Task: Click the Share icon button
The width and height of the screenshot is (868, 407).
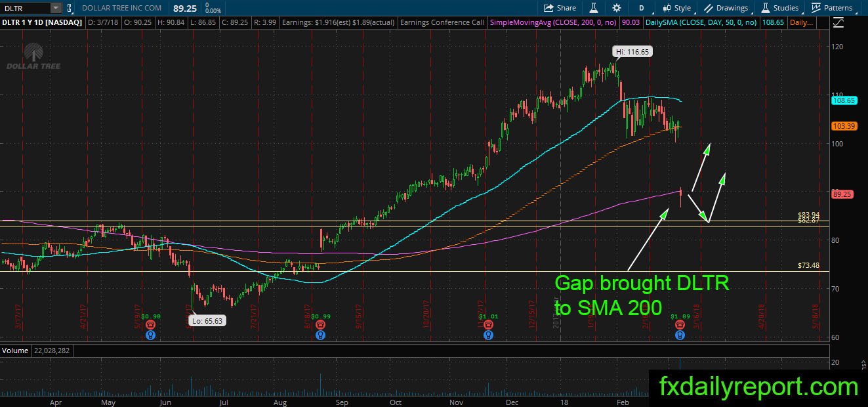Action: point(560,8)
